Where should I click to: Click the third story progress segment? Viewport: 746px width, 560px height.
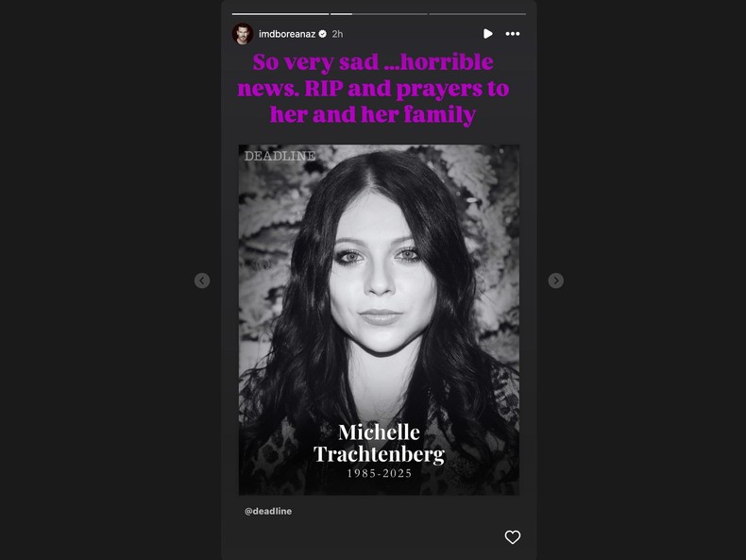(x=477, y=14)
